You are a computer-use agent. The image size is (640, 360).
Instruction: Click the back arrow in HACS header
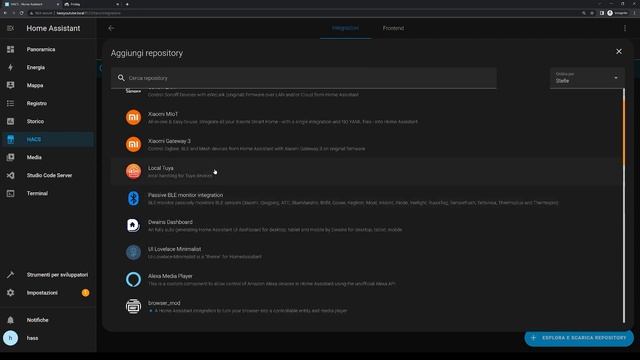(111, 28)
